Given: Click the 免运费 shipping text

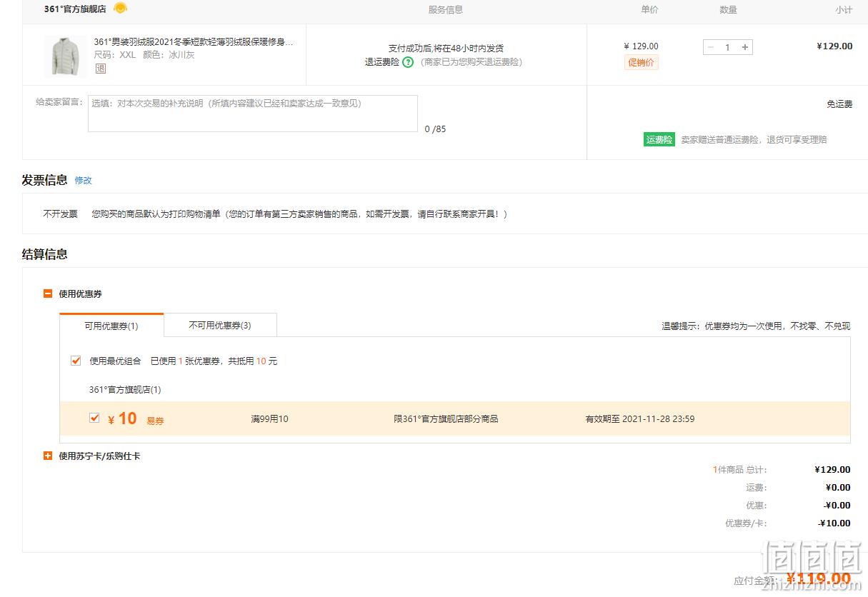Looking at the screenshot, I should click(x=839, y=104).
